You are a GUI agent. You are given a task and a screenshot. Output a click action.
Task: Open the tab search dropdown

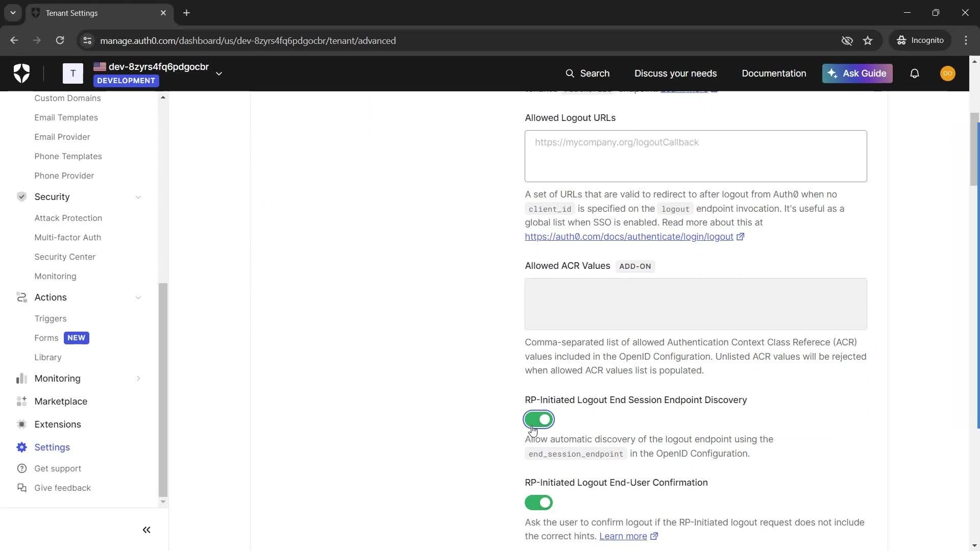click(x=13, y=13)
